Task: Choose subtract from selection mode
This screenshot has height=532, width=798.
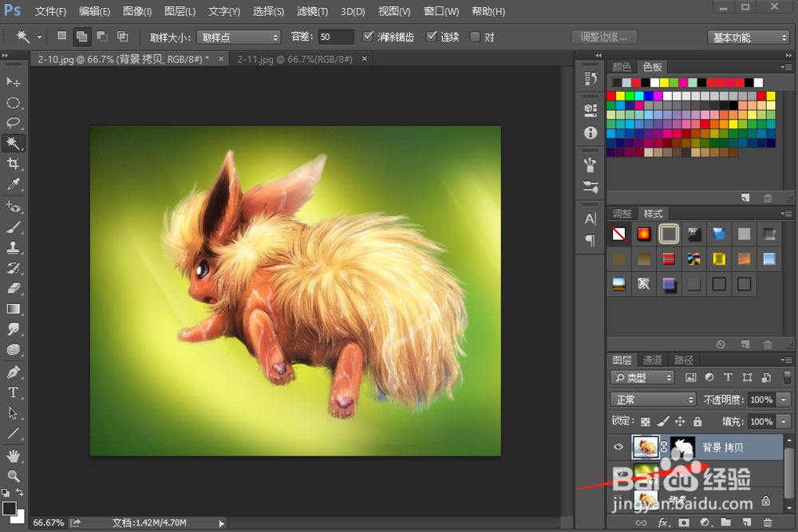Action: [102, 36]
